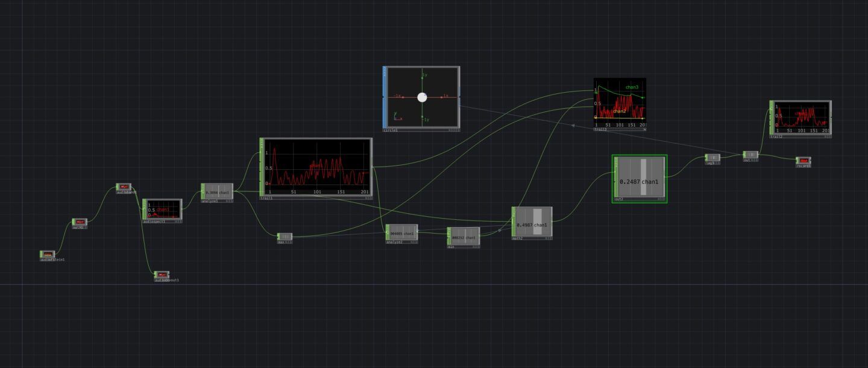
Task: Select the analyze2 node
Action: [x=402, y=233]
